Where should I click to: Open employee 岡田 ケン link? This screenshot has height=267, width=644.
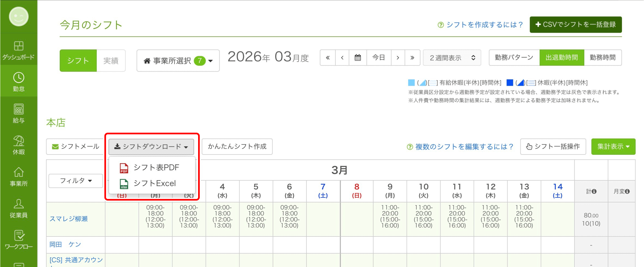[x=65, y=244]
